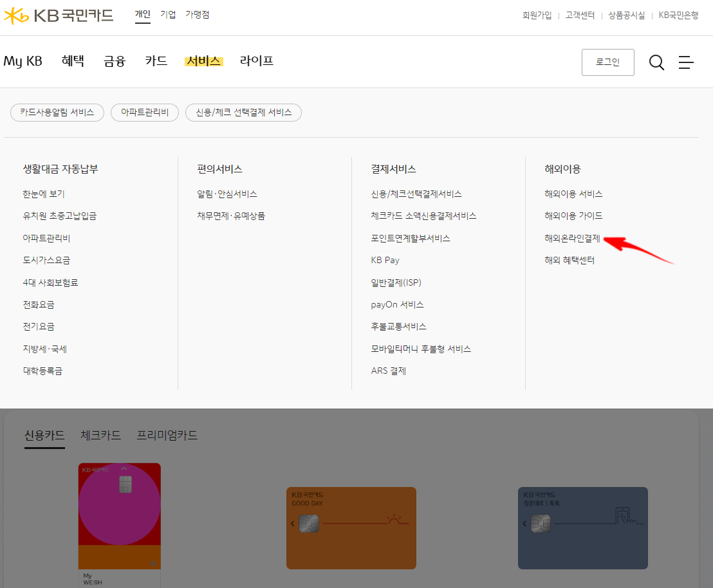The image size is (713, 588).
Task: Click 편의서비스 heading
Action: tap(219, 169)
